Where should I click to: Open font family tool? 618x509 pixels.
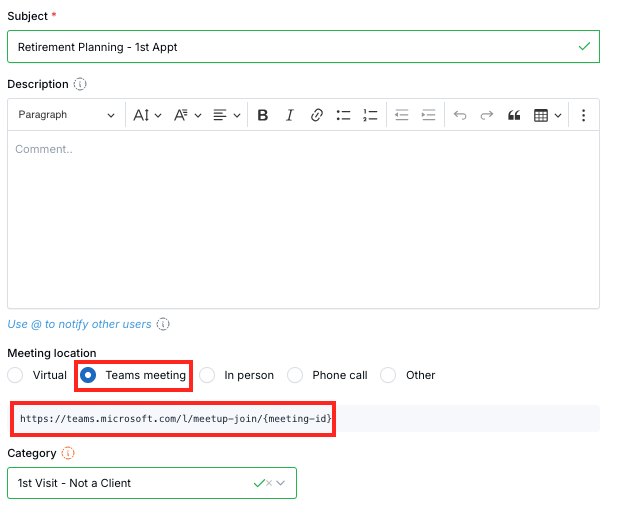pos(181,115)
